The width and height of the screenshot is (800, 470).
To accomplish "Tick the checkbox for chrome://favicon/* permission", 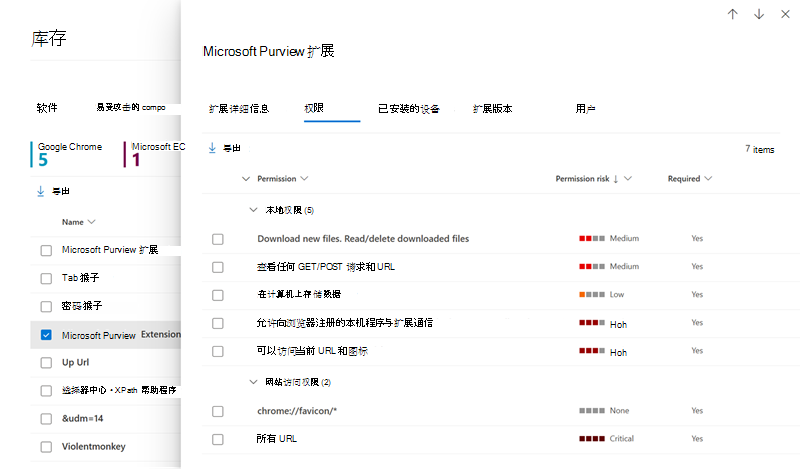I will click(x=218, y=411).
